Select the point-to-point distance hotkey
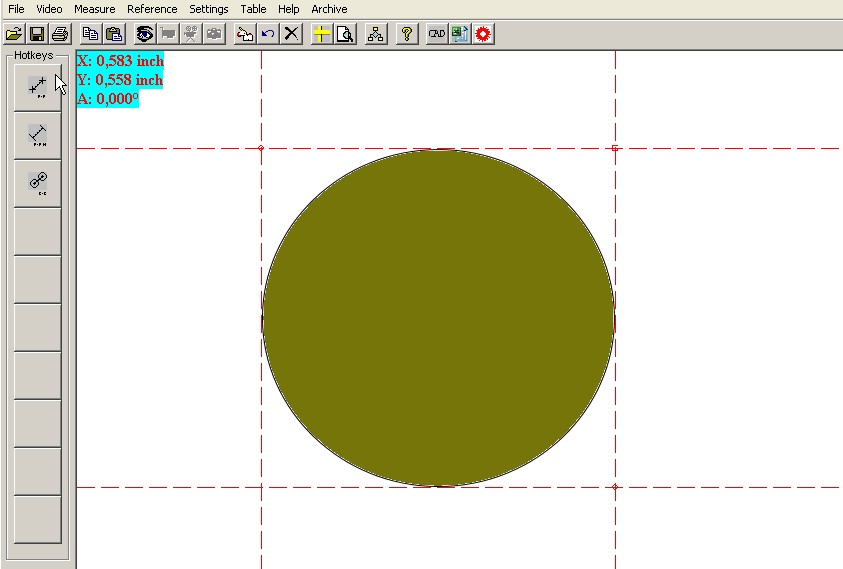Viewport: 843px width, 569px height. [38, 87]
